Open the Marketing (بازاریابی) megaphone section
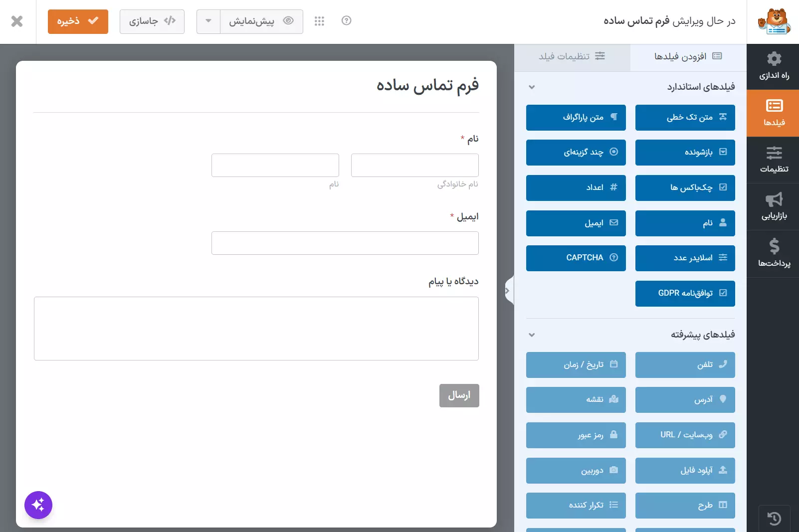 coord(774,206)
